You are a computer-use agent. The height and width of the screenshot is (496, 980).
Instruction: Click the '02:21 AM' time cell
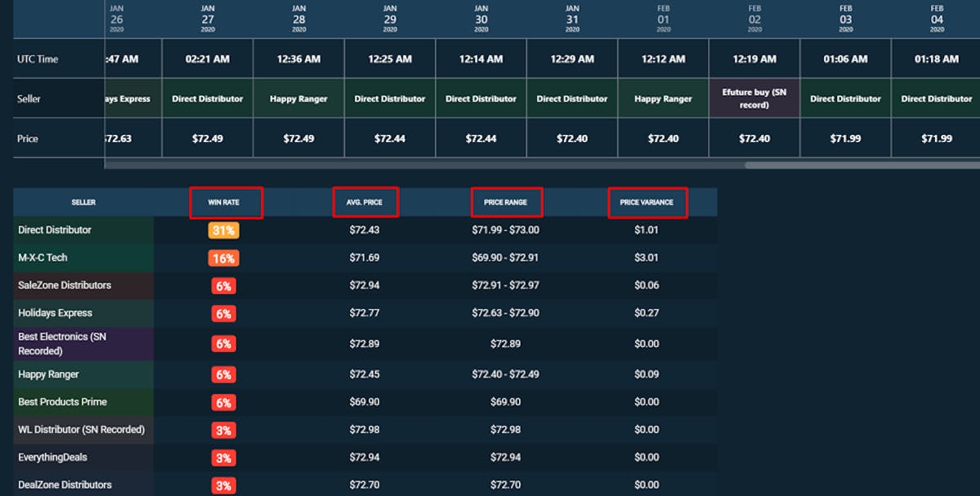click(208, 60)
